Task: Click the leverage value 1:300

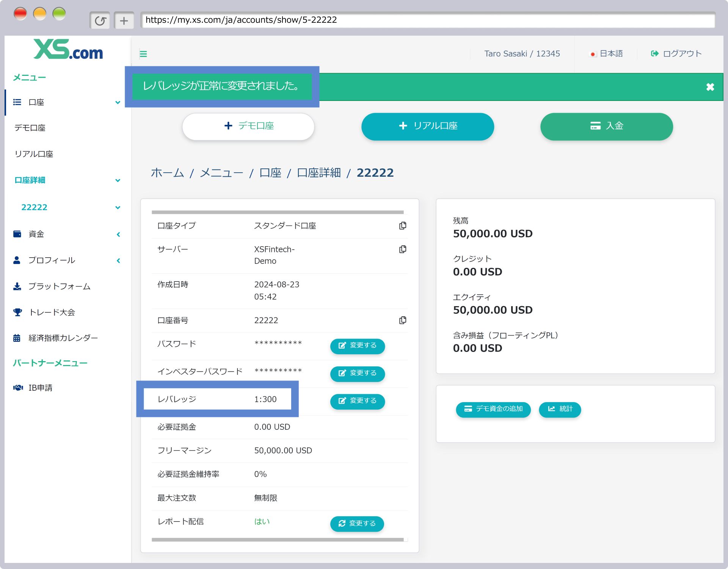Action: (x=265, y=399)
